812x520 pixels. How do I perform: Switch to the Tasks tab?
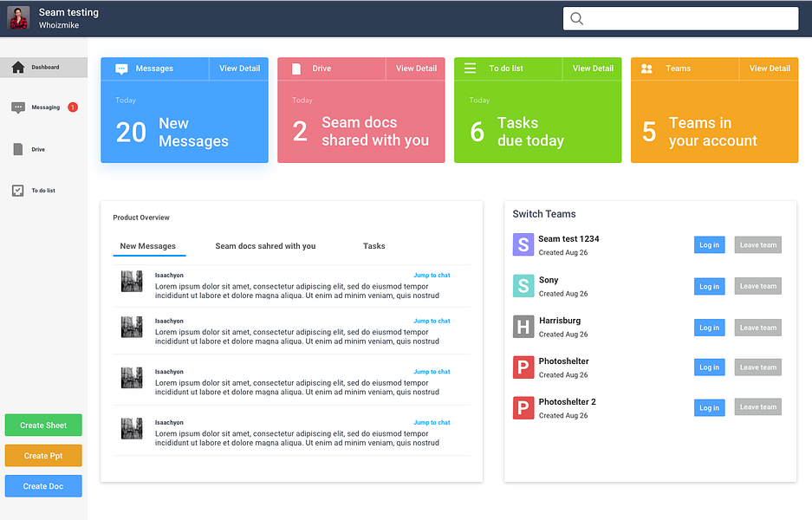coord(374,246)
